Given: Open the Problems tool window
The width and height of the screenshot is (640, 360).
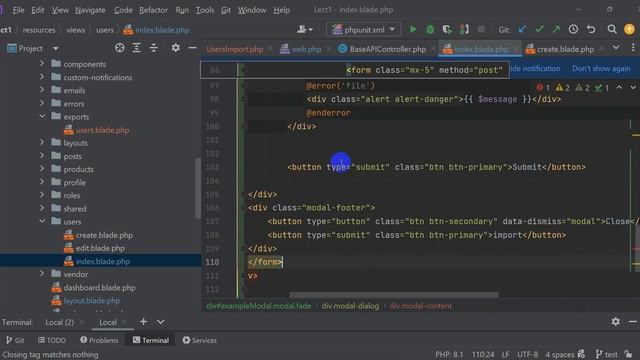Looking at the screenshot, I should (99, 340).
